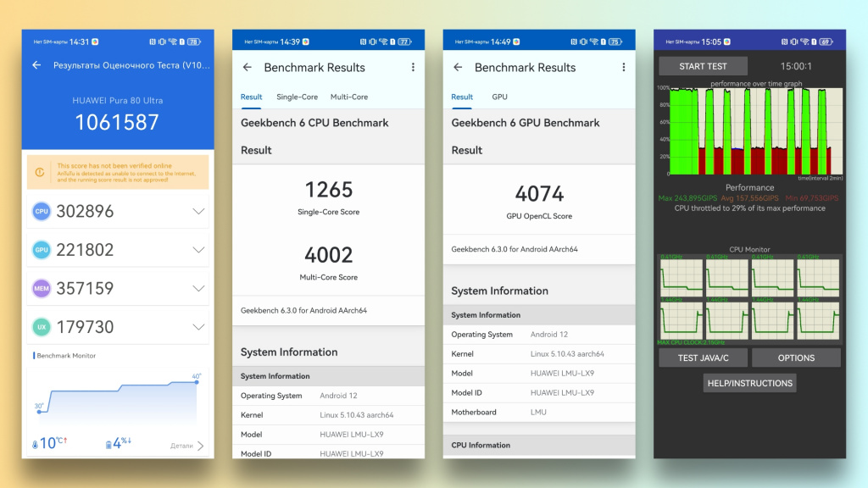
Task: Tap Motherboard LMU row
Action: [539, 413]
